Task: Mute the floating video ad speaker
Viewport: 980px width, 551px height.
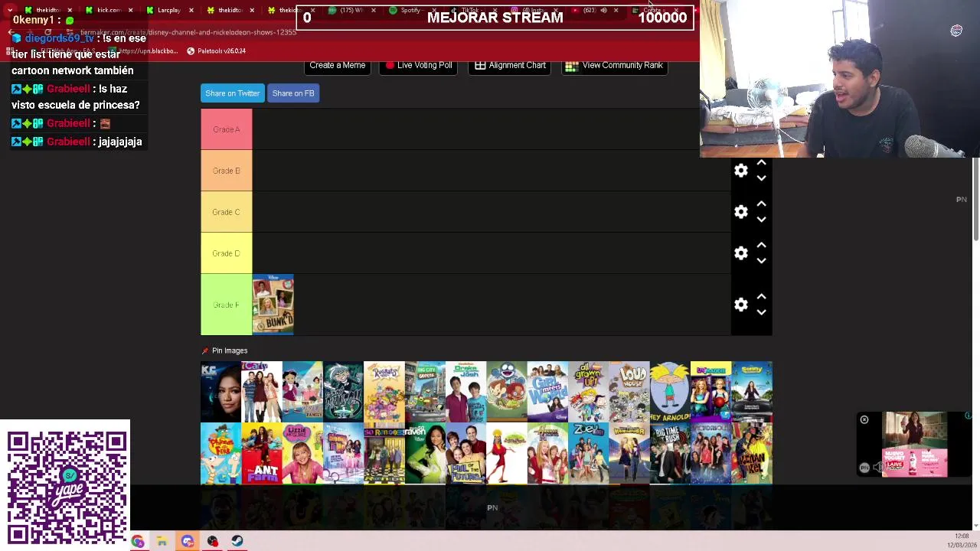Action: (878, 468)
